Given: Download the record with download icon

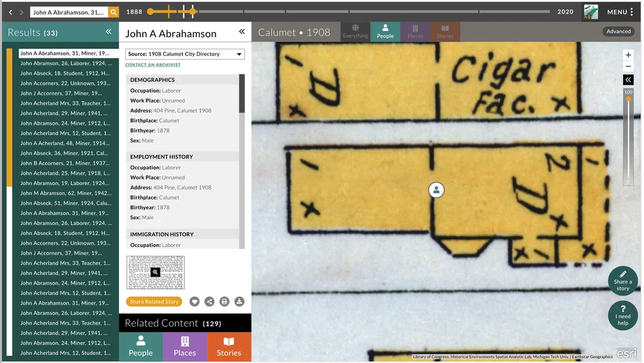Looking at the screenshot, I should 239,302.
